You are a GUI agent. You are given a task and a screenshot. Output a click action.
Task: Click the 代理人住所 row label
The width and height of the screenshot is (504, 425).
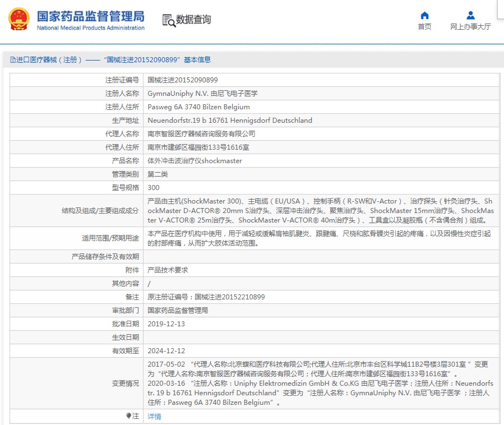tap(122, 147)
